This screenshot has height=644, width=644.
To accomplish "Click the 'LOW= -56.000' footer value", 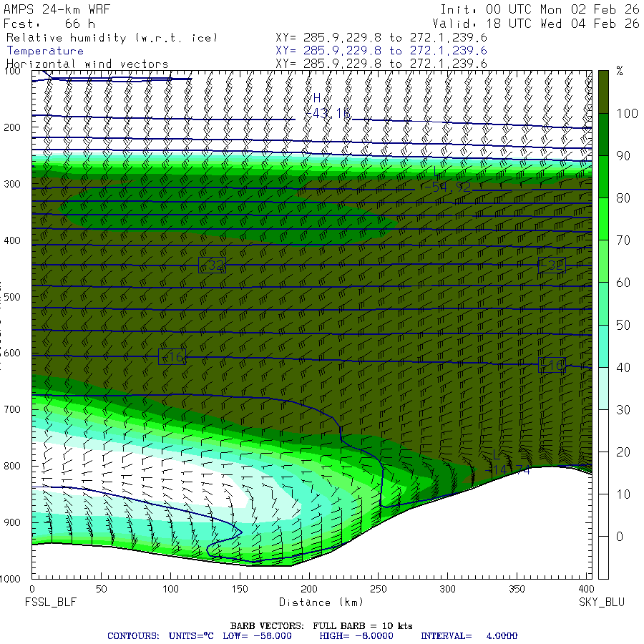I will (257, 636).
